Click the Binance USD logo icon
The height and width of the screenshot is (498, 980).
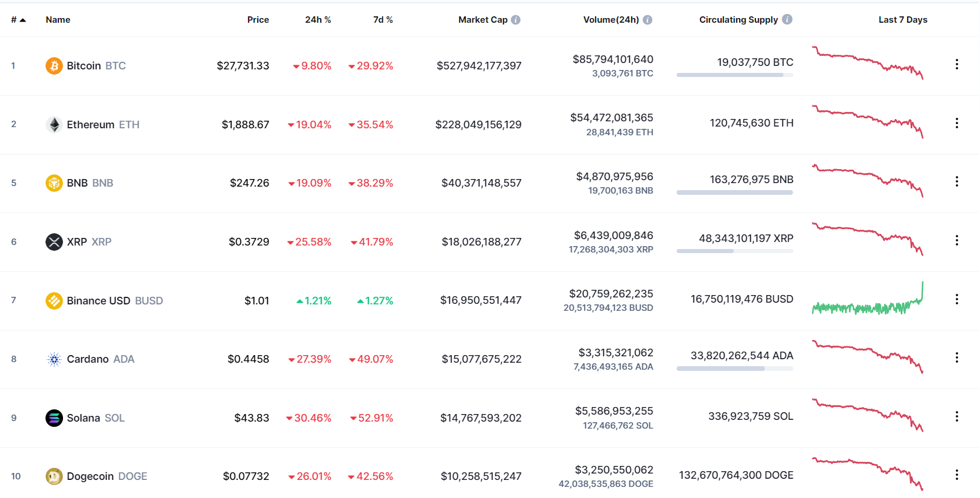pyautogui.click(x=54, y=301)
